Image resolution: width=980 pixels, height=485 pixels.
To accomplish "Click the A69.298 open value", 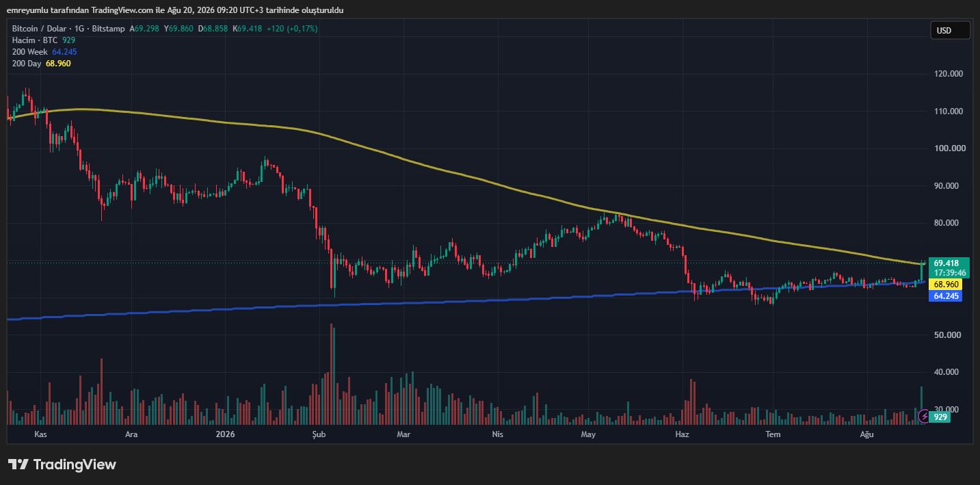I will [x=144, y=29].
